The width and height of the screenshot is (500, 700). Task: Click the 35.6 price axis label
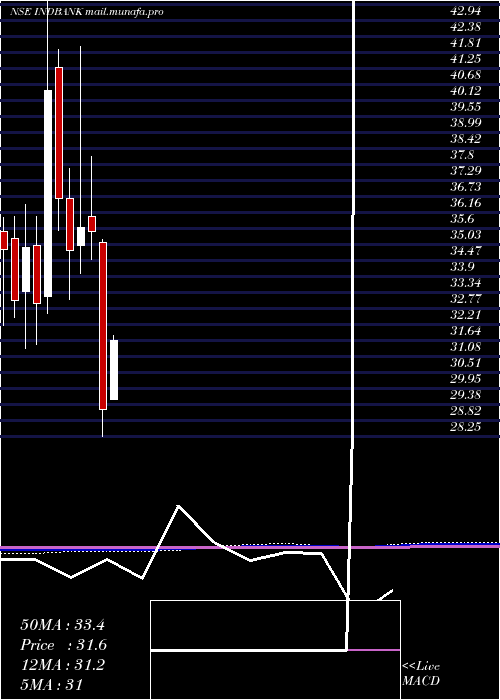462,219
